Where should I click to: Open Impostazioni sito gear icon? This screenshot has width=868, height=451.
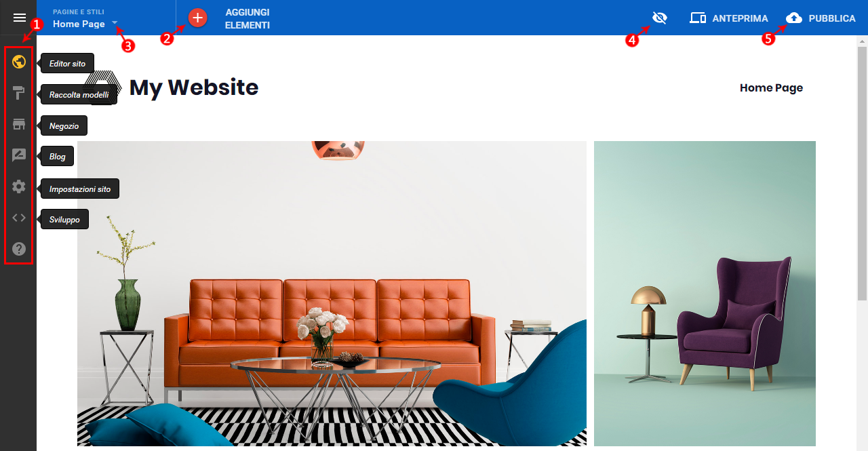click(x=19, y=187)
